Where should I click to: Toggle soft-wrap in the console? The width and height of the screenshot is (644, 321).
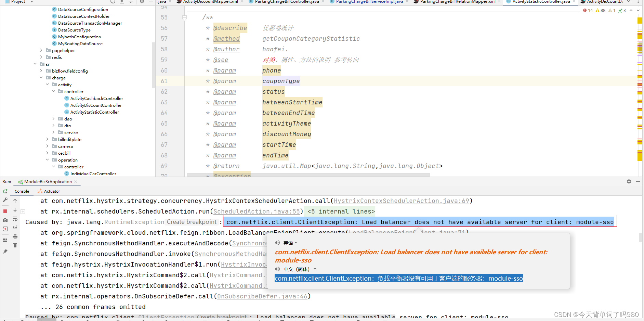point(15,219)
